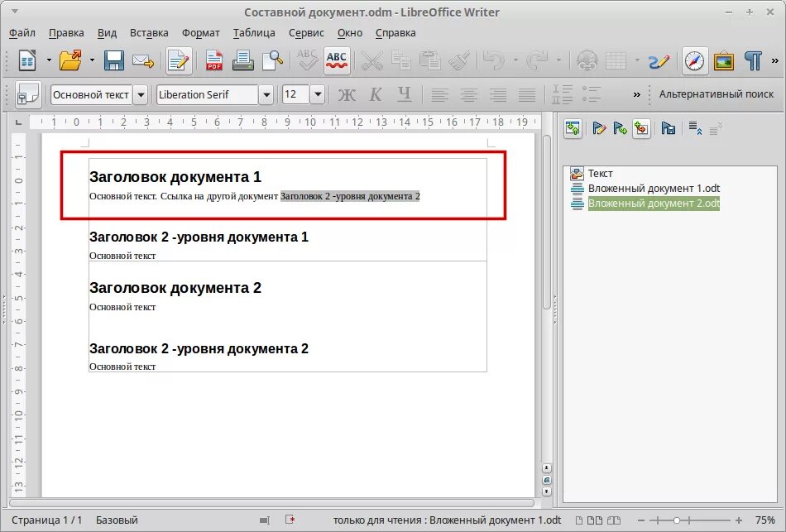Open the Таблица menu

(x=254, y=32)
